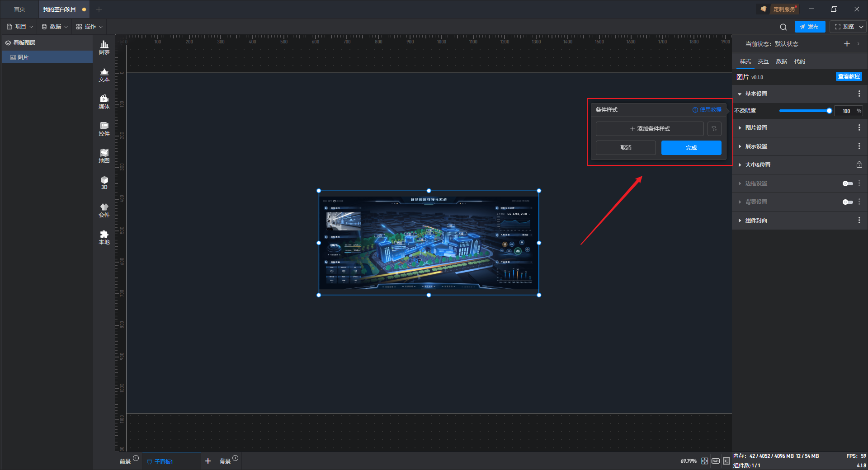The image size is (868, 470).
Task: Click the plus circle next to 背景
Action: (236, 458)
